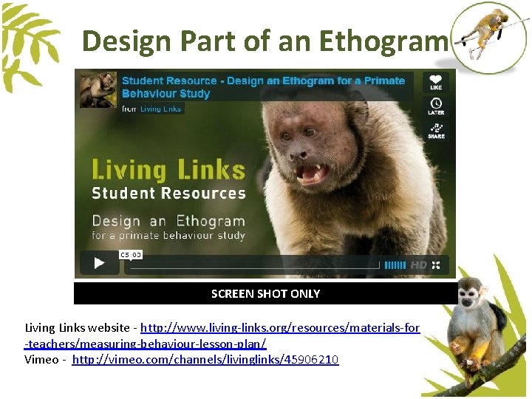This screenshot has width=532, height=399.
Task: Click the circular squirrel monkey logo
Action: coord(490,38)
